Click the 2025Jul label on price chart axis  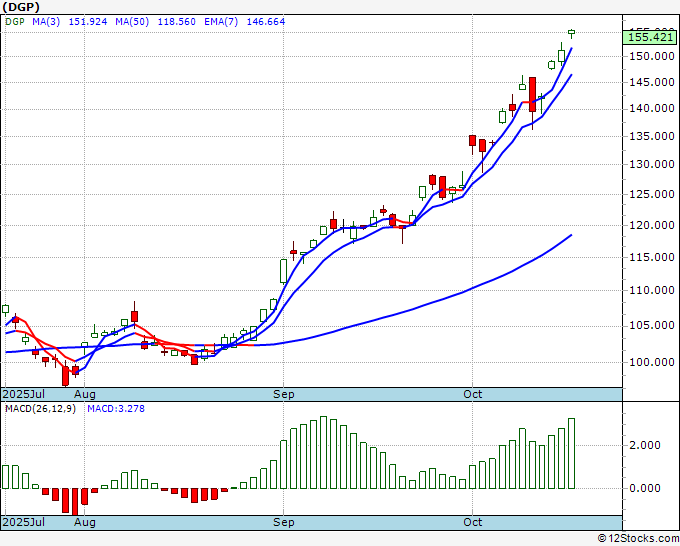(x=23, y=394)
